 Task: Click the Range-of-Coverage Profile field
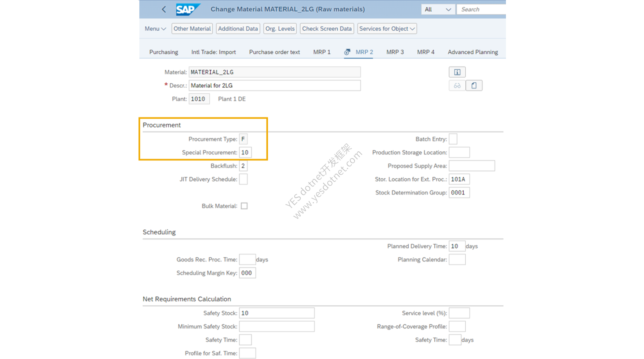click(457, 326)
